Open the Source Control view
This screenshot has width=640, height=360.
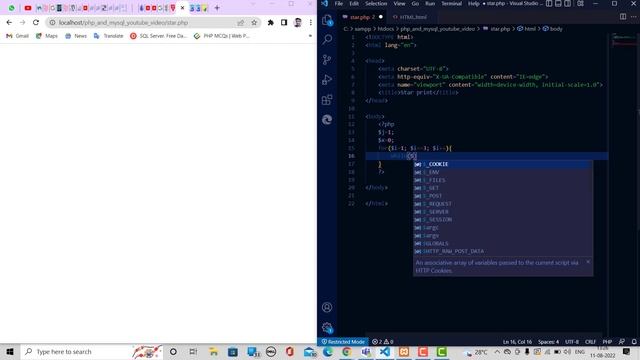click(x=327, y=60)
